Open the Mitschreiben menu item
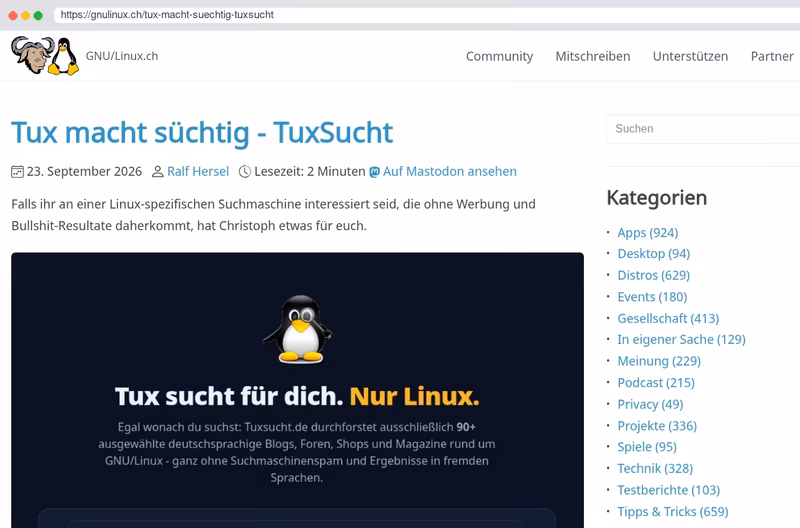 593,56
